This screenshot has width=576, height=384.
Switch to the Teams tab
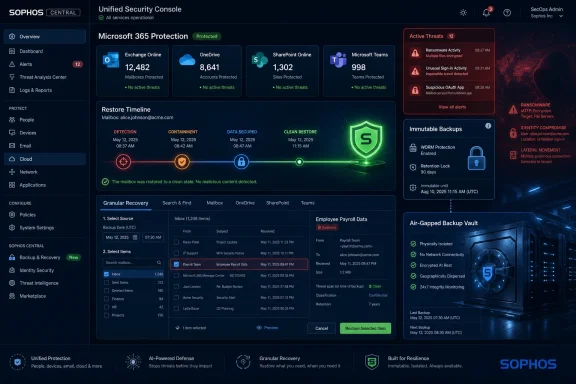(x=307, y=203)
